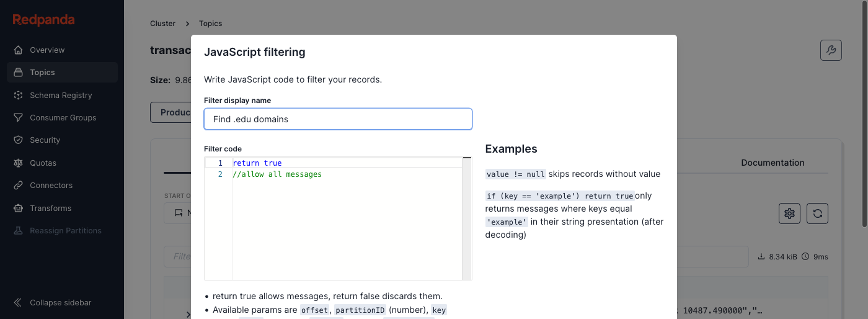Open the wrench tools button

[831, 50]
